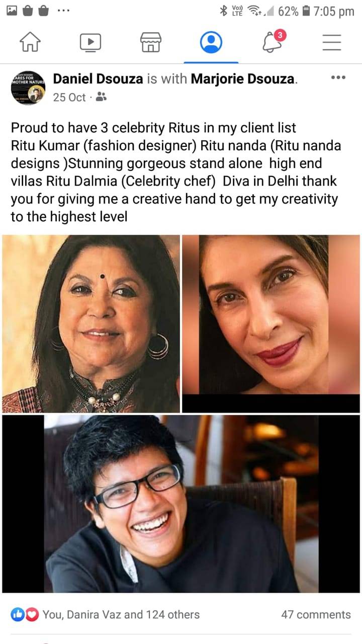Image resolution: width=362 pixels, height=644 pixels.
Task: Tap the friends audience icon beside date
Action: [x=101, y=97]
